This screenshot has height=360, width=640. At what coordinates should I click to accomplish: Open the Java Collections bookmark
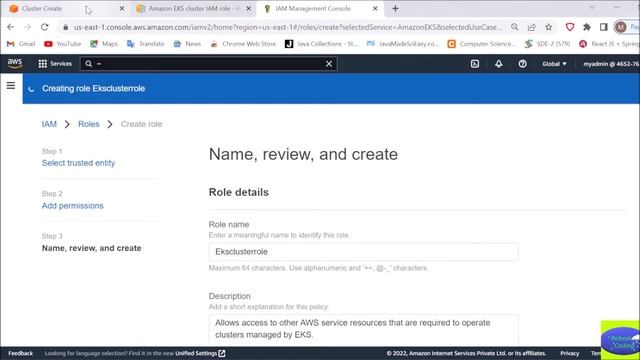point(322,44)
